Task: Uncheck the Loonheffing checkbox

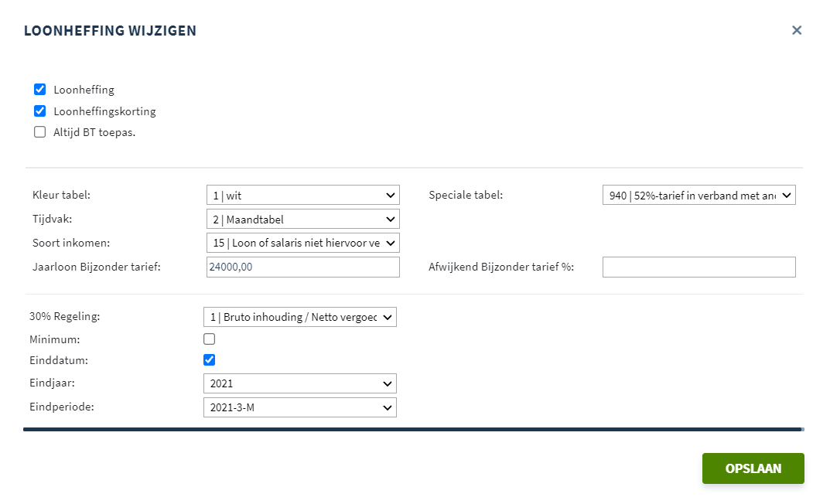Action: [40, 90]
